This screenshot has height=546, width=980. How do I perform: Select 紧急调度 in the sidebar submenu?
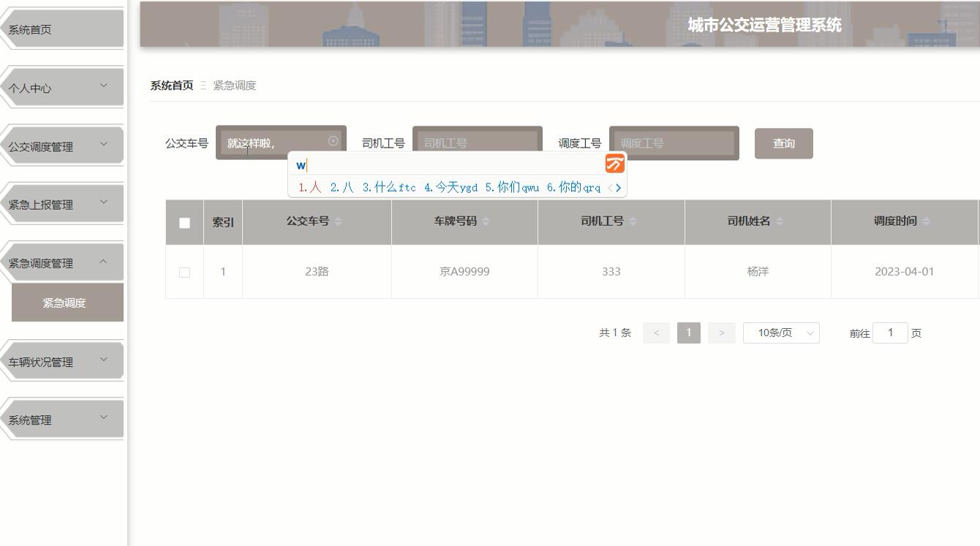[67, 302]
